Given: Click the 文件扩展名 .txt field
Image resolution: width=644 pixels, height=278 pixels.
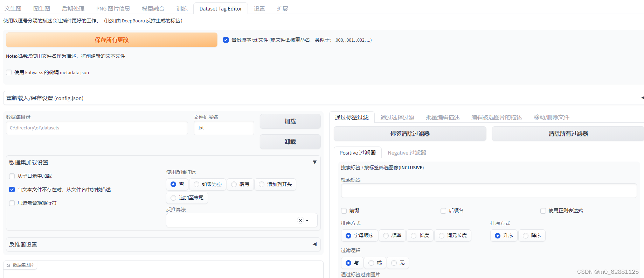Looking at the screenshot, I should (224, 128).
